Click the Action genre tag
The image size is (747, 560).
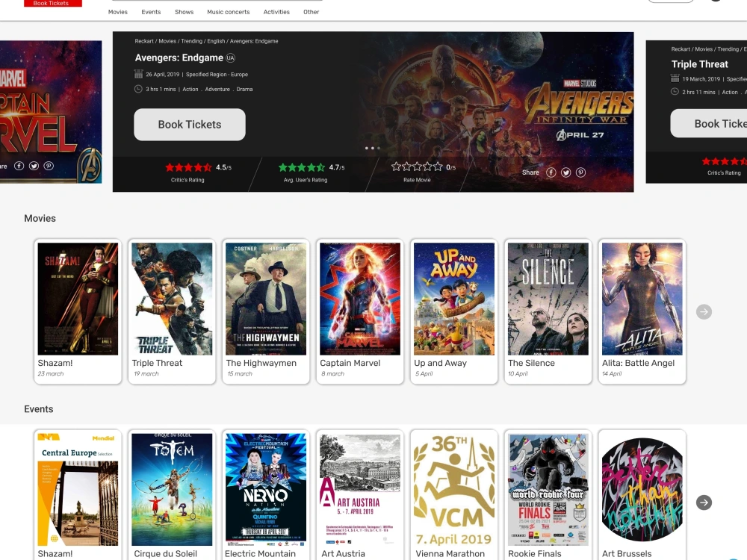click(190, 89)
